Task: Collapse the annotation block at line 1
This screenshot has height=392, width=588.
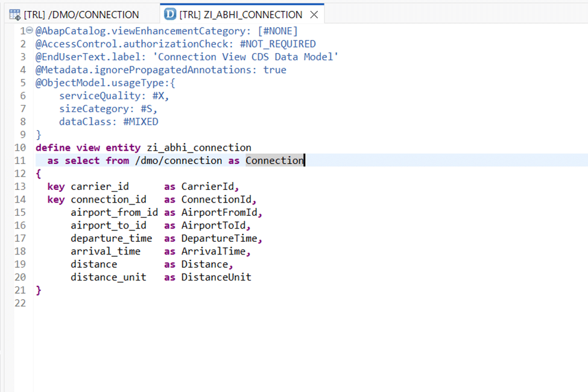Action: click(30, 31)
